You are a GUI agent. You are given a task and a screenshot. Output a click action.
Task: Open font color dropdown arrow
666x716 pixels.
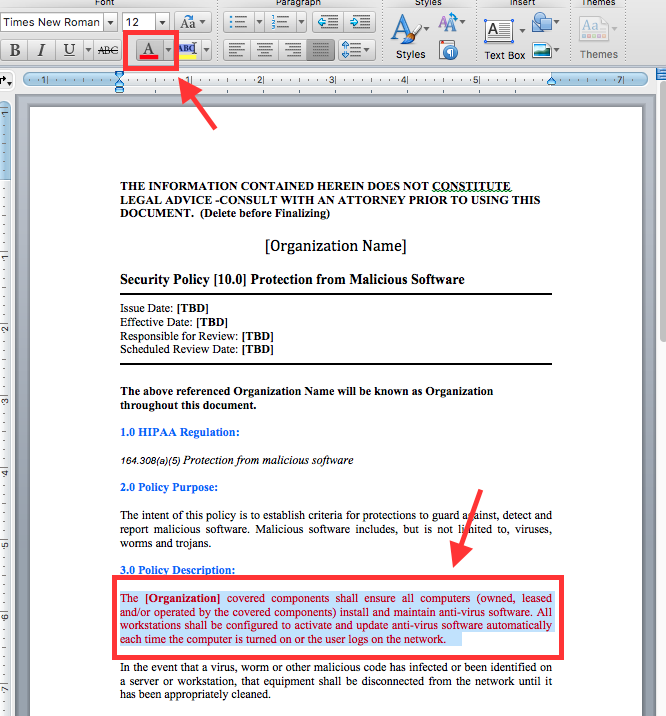tap(168, 50)
